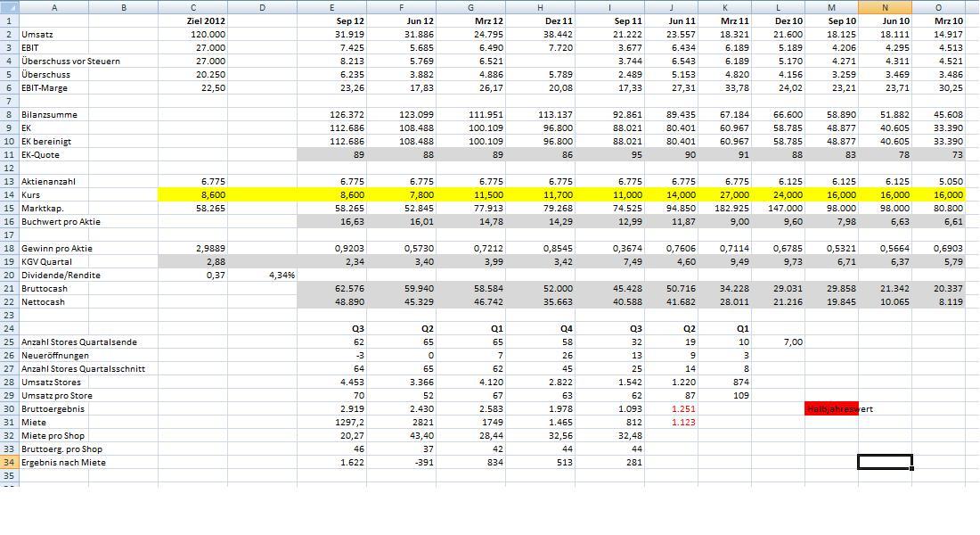Select highlighted column header N
This screenshot has width=980, height=535.
pyautogui.click(x=885, y=7)
